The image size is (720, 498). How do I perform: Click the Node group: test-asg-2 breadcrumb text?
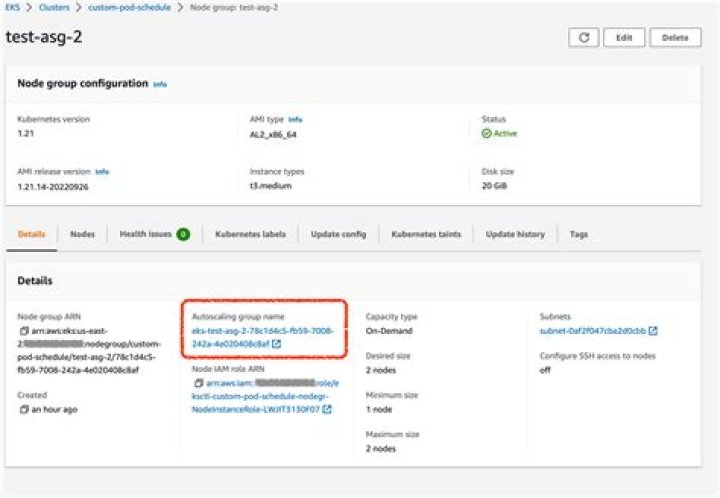234,7
